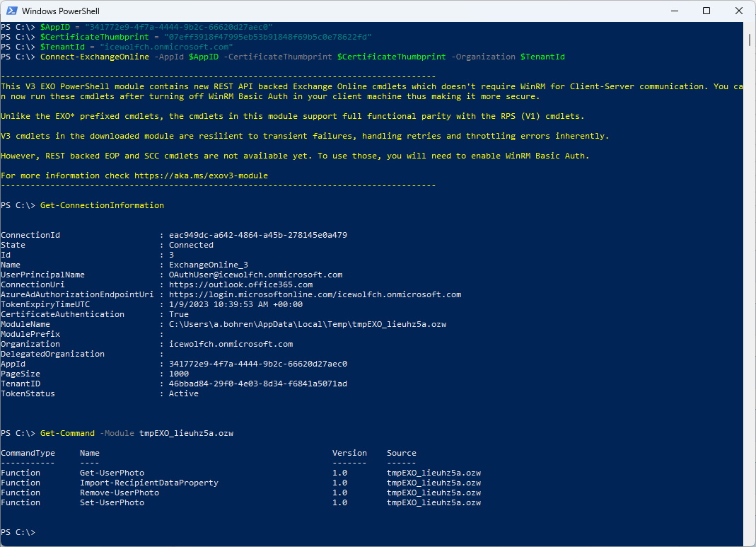
Task: Click the ModuleName temp path value
Action: click(x=308, y=324)
